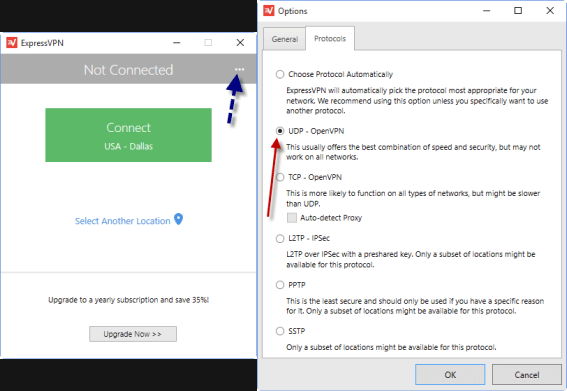Viewport: 567px width, 391px height.
Task: Maximize the Options window
Action: click(x=518, y=10)
